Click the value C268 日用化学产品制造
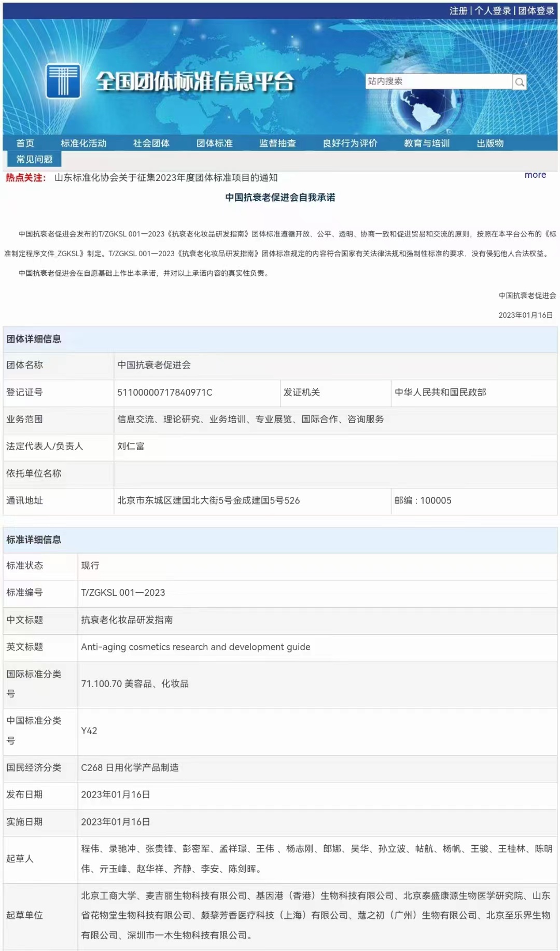 (x=130, y=768)
